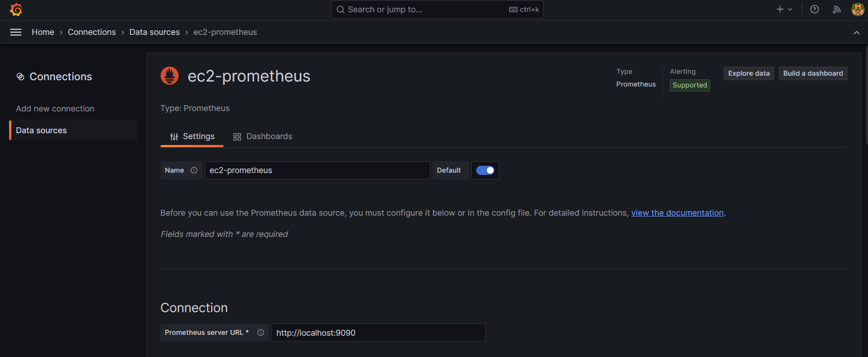Viewport: 868px width, 357px height.
Task: Open the plus New menu
Action: click(784, 10)
